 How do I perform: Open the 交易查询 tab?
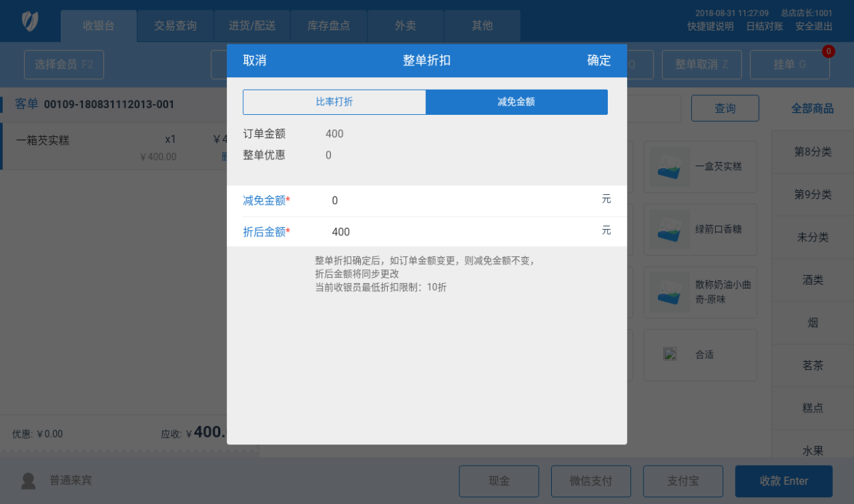pyautogui.click(x=175, y=26)
